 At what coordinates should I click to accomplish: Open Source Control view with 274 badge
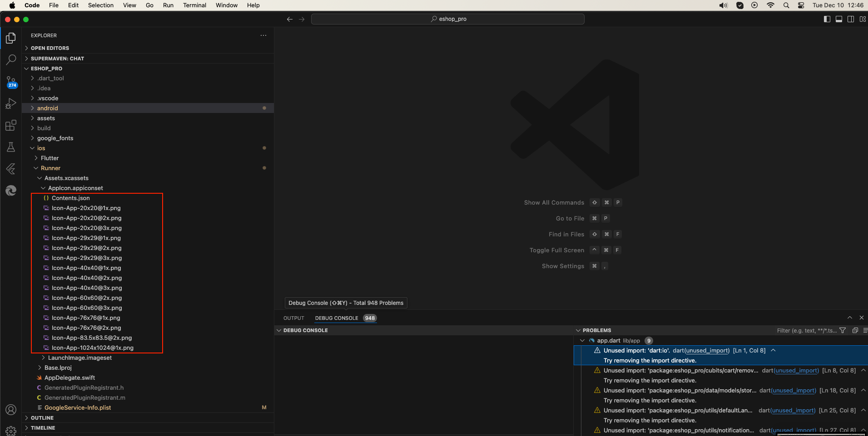(x=11, y=82)
